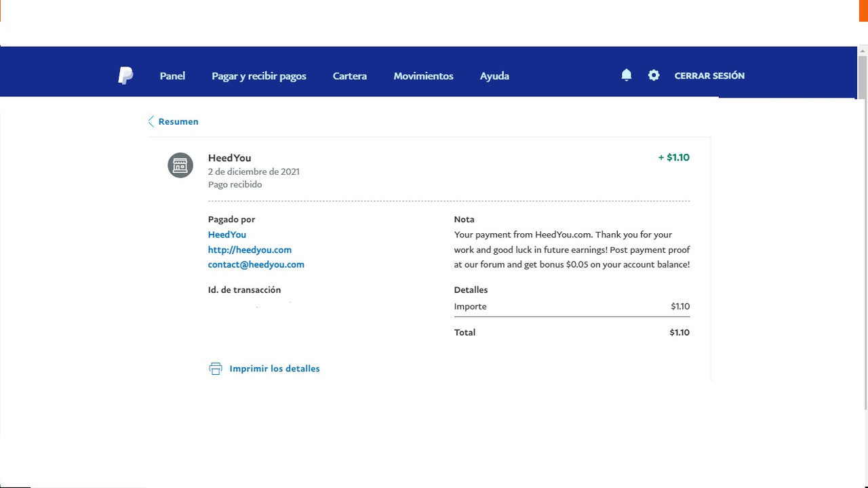Click the Total row label

tap(465, 332)
